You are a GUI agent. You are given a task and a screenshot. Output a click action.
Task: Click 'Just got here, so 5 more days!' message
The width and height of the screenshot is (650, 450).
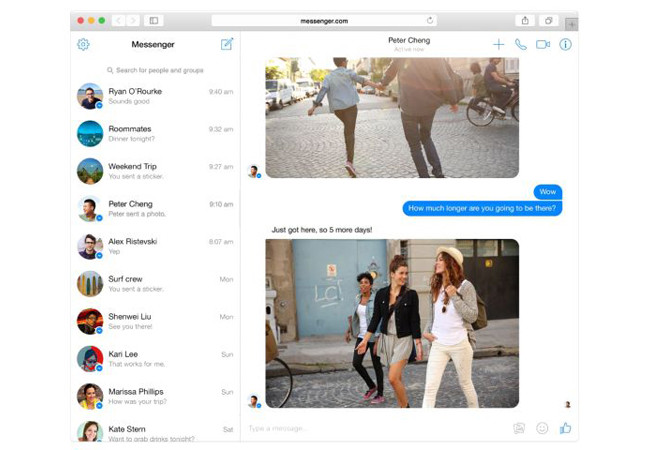(x=322, y=230)
